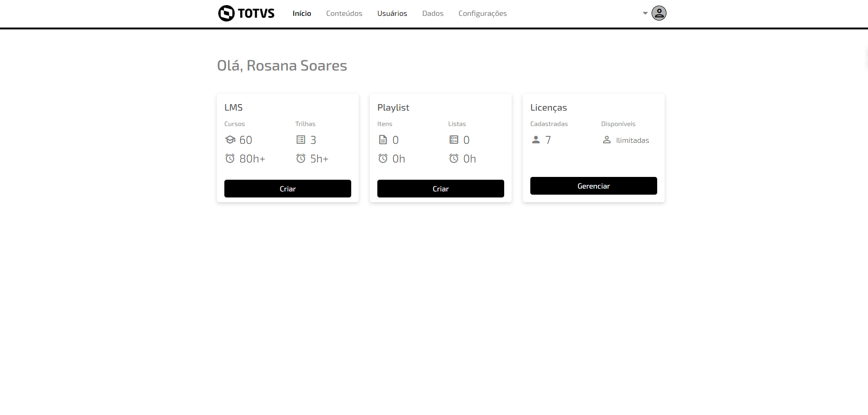Click the clock icon beside 5h+
The width and height of the screenshot is (868, 415).
click(x=301, y=158)
